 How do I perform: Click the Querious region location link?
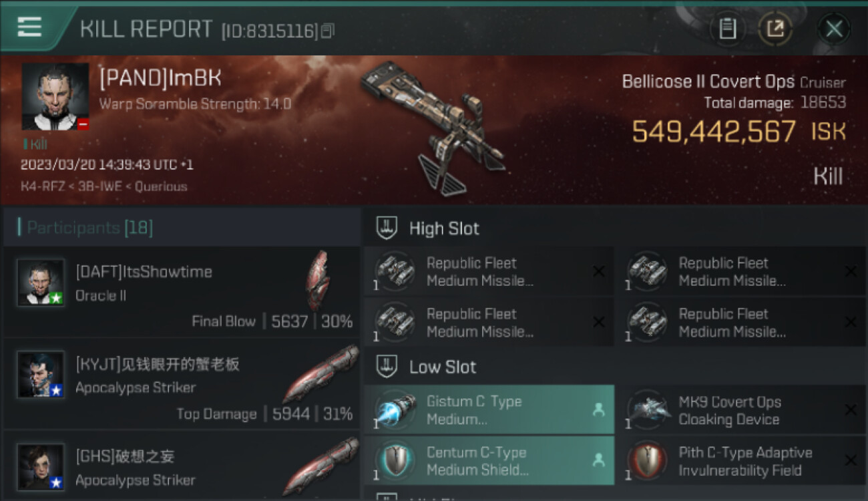[x=161, y=186]
